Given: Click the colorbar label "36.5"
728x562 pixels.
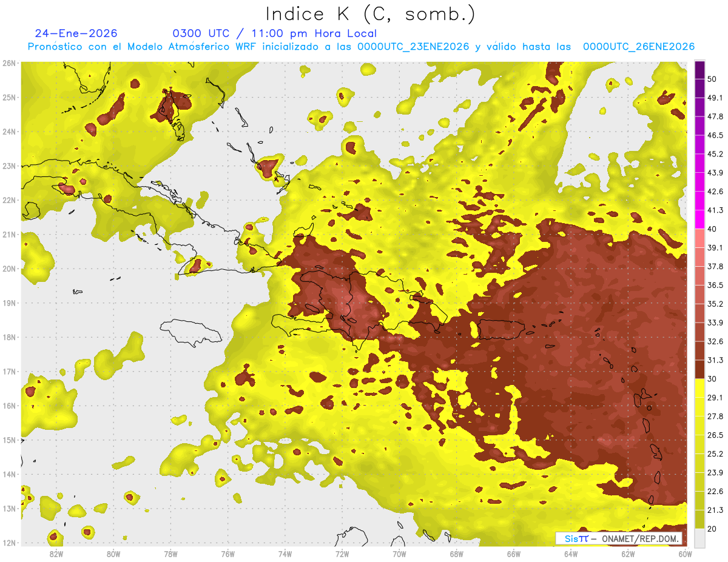Looking at the screenshot, I should 715,286.
